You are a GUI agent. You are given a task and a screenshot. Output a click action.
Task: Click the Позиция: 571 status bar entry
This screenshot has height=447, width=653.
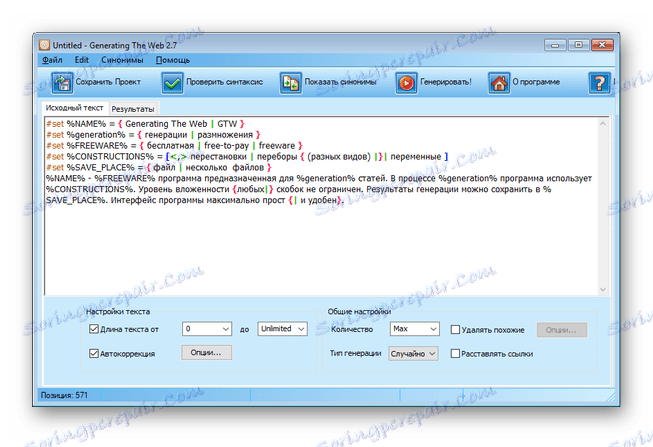(64, 395)
